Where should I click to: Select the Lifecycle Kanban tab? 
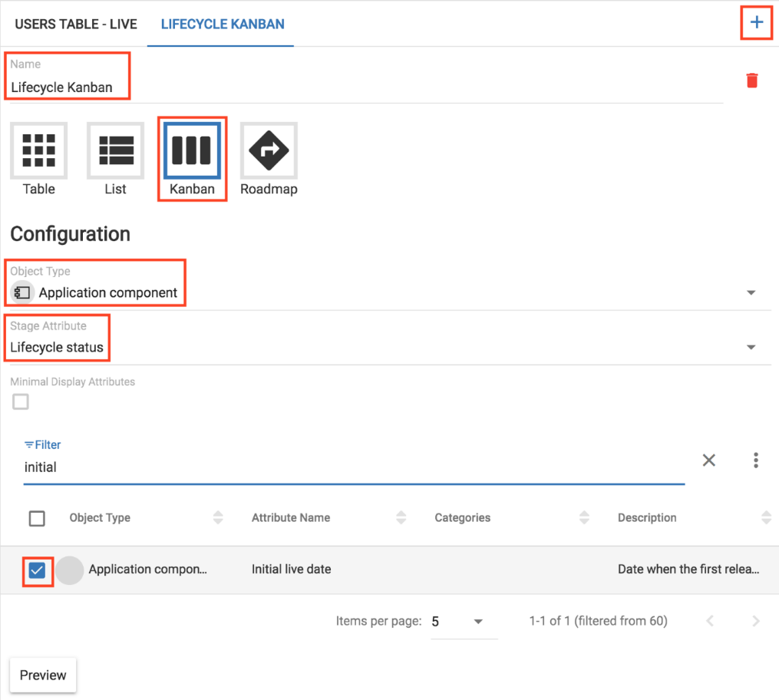(223, 24)
